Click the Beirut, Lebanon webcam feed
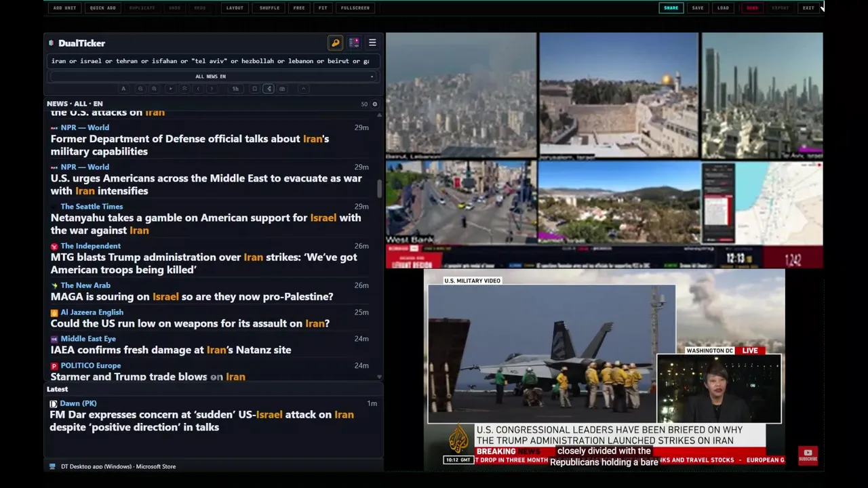The width and height of the screenshot is (868, 488). (461, 96)
